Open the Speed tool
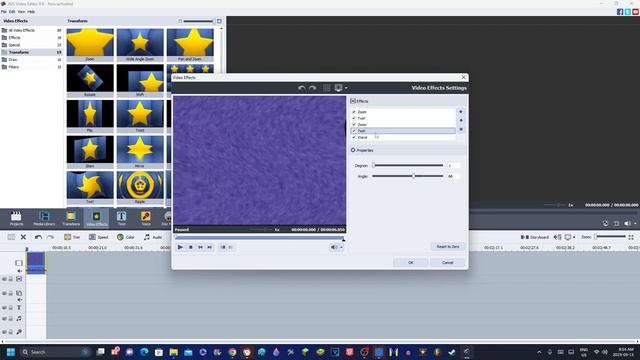640x360 pixels. [x=98, y=237]
